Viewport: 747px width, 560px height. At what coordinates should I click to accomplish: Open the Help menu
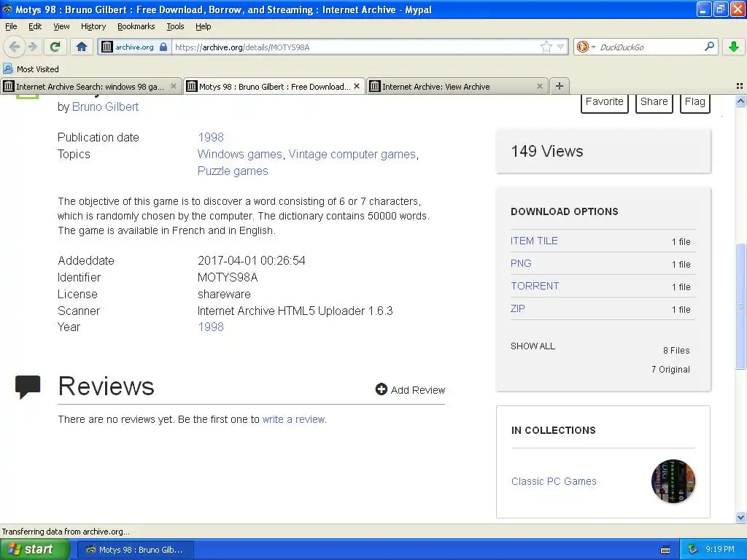(203, 26)
